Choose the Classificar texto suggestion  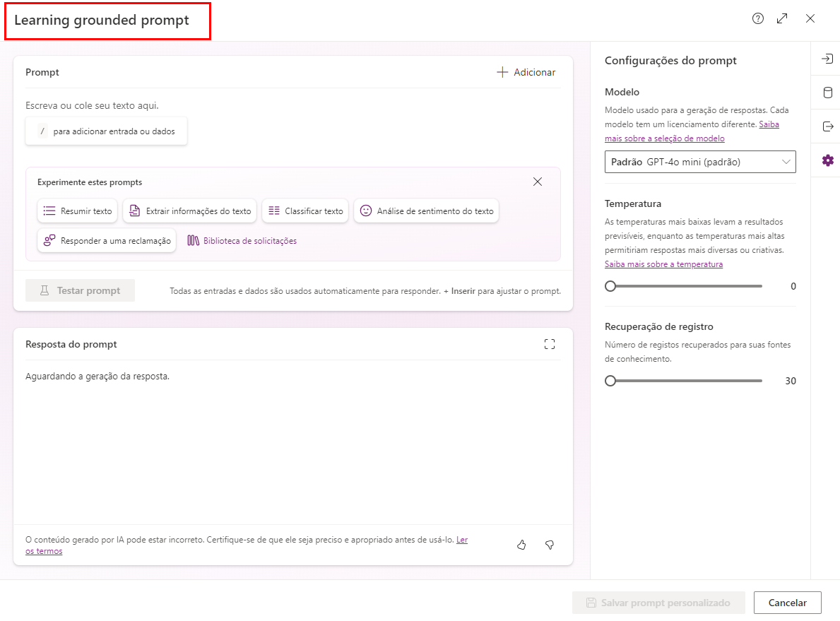pyautogui.click(x=305, y=211)
